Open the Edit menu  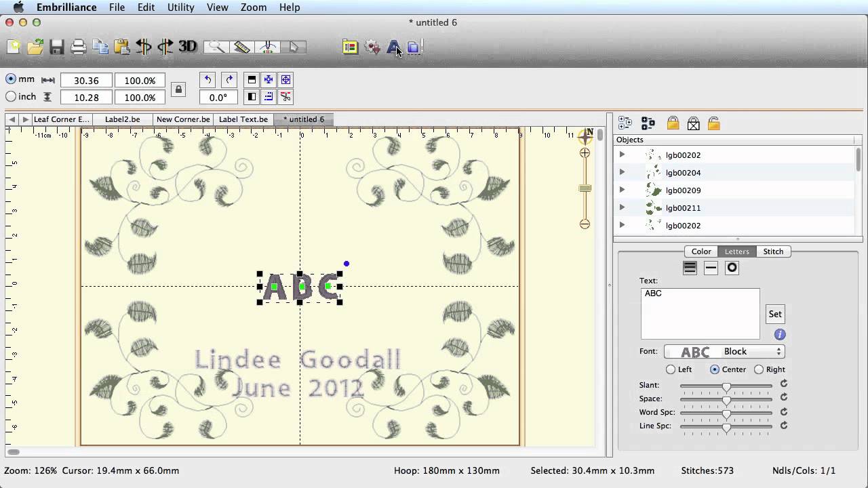146,7
